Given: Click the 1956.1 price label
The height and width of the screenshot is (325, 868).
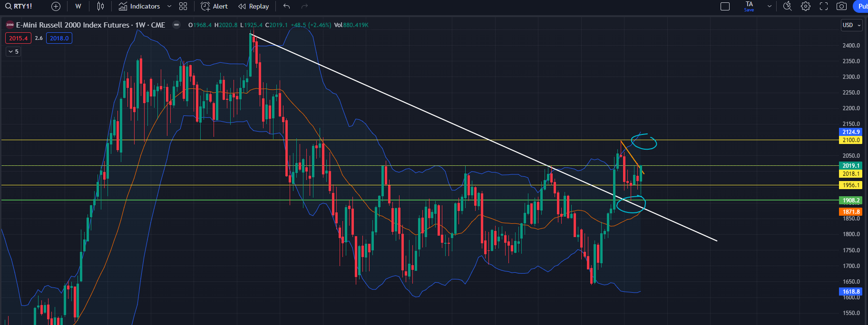Looking at the screenshot, I should pyautogui.click(x=851, y=185).
